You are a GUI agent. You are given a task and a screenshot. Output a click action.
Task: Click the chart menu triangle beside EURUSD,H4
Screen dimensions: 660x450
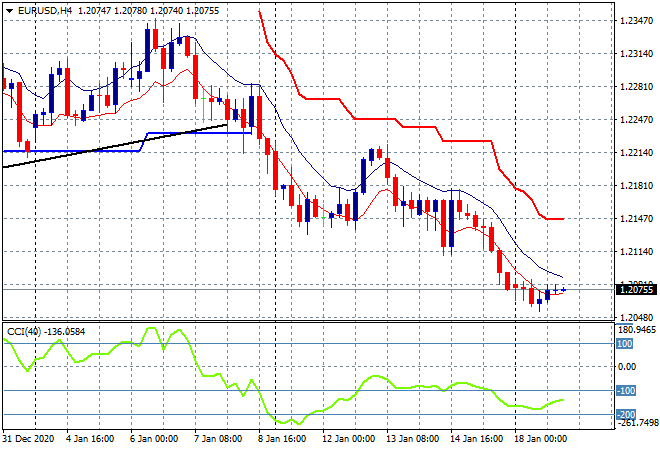coord(9,10)
